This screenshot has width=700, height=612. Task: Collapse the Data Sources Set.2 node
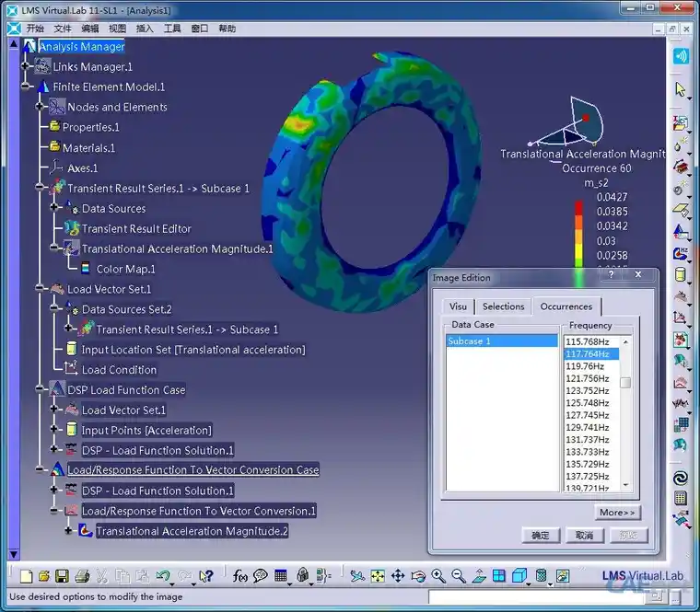[x=54, y=308]
